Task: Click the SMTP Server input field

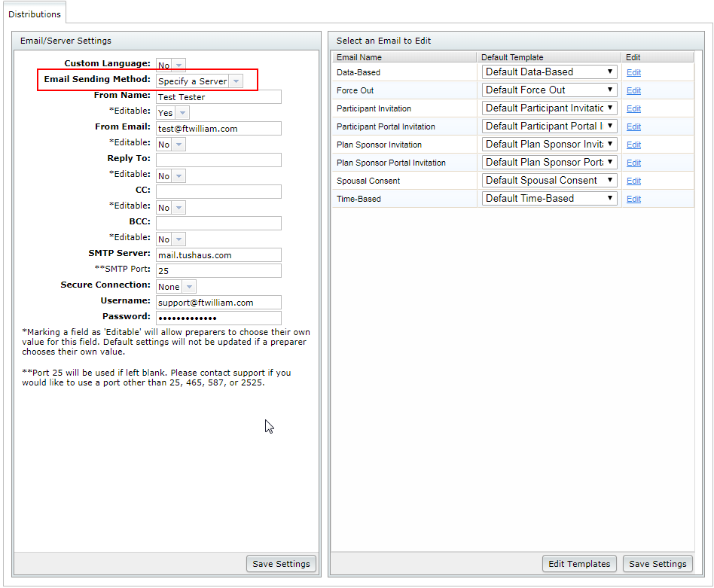Action: click(218, 255)
